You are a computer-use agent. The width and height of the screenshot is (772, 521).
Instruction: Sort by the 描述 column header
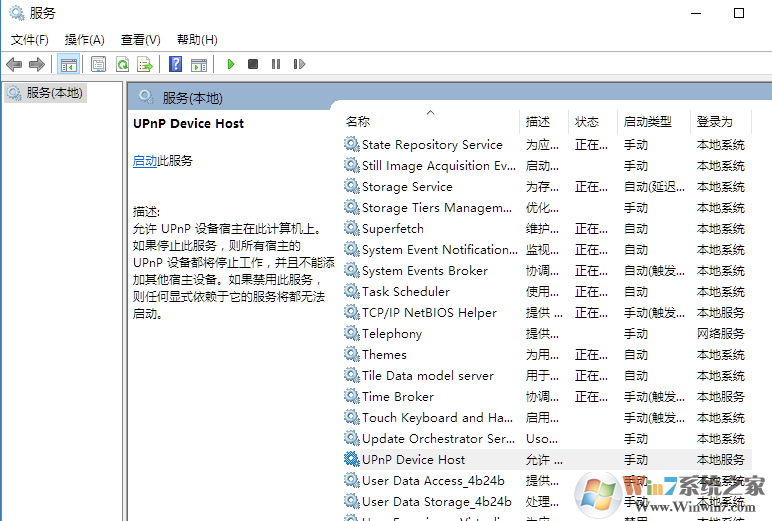pos(538,122)
